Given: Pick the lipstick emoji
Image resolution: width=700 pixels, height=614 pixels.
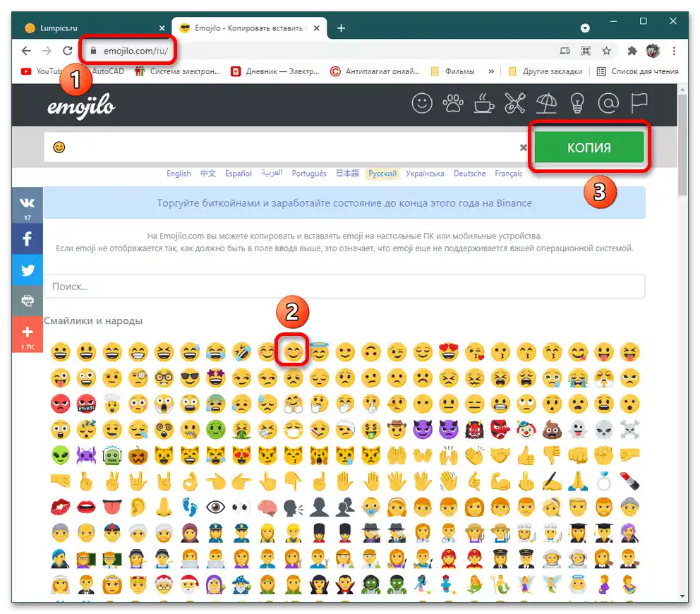Looking at the screenshot, I should tap(629, 481).
